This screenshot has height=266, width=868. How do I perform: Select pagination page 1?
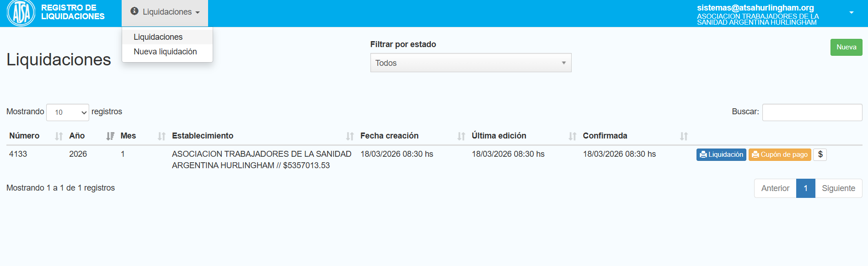click(x=806, y=188)
